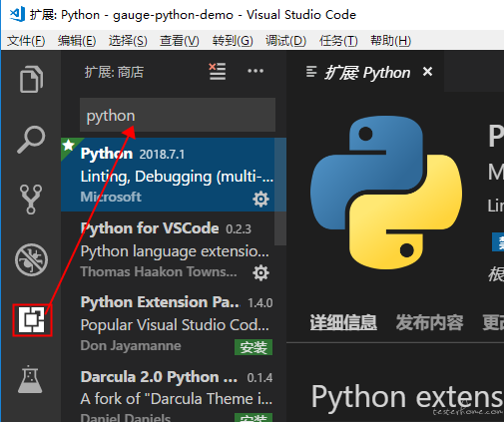Open the 文件(F) menu
The width and height of the screenshot is (504, 422).
point(26,41)
